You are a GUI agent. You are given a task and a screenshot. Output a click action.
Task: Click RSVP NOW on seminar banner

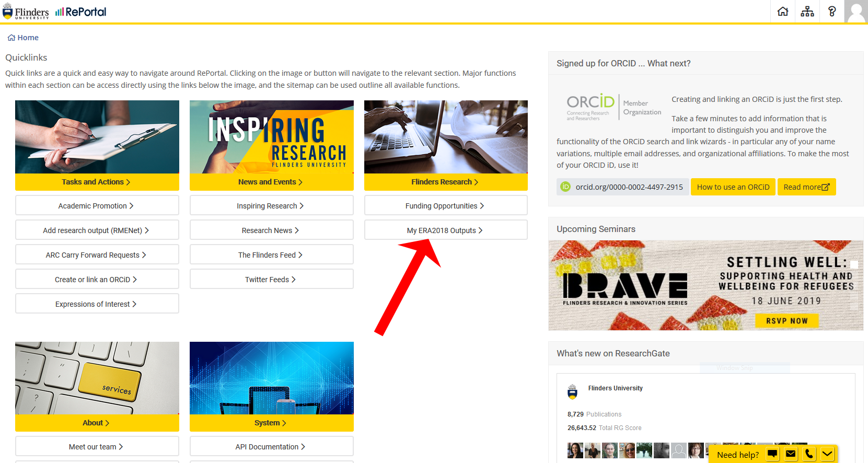pos(786,320)
